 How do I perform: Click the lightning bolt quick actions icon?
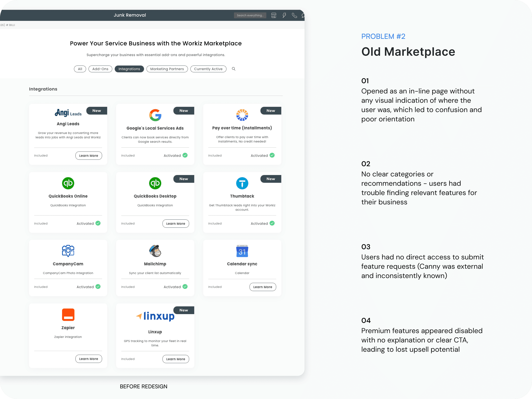(x=284, y=15)
